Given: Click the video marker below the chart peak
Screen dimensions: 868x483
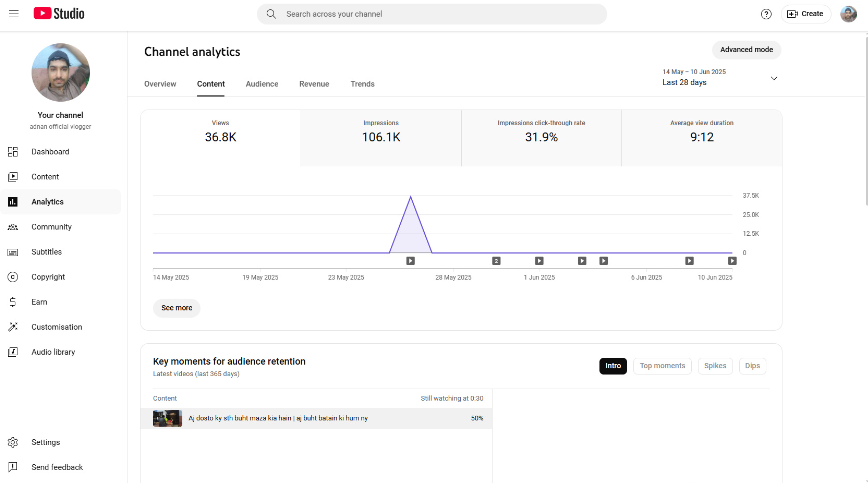Looking at the screenshot, I should tap(410, 261).
